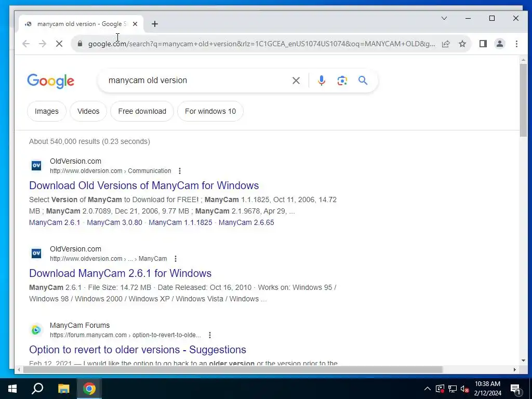Click the Chrome address bar URL
Image resolution: width=532 pixels, height=399 pixels.
point(261,44)
